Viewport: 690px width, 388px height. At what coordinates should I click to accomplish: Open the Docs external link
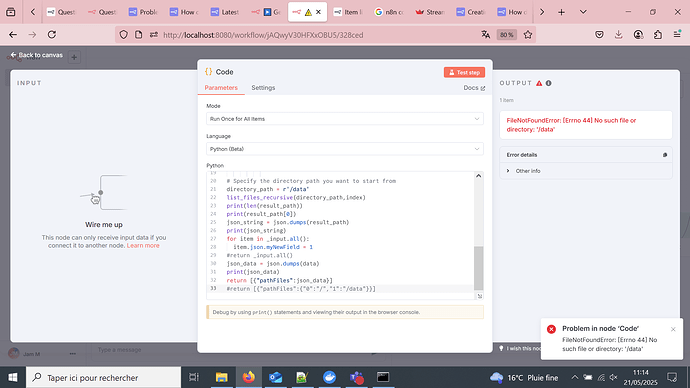474,88
